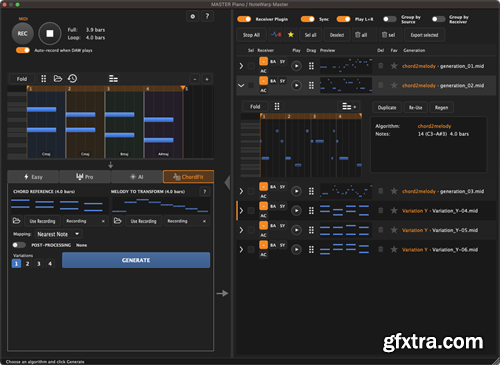The height and width of the screenshot is (365, 500).
Task: Start MIDI recording with REC button
Action: point(23,33)
